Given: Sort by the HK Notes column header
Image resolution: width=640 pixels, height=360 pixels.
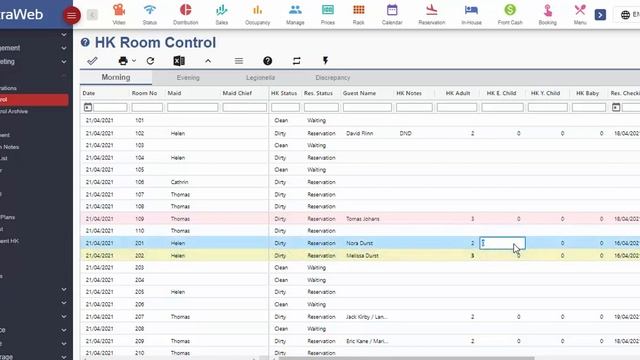Looking at the screenshot, I should point(409,93).
